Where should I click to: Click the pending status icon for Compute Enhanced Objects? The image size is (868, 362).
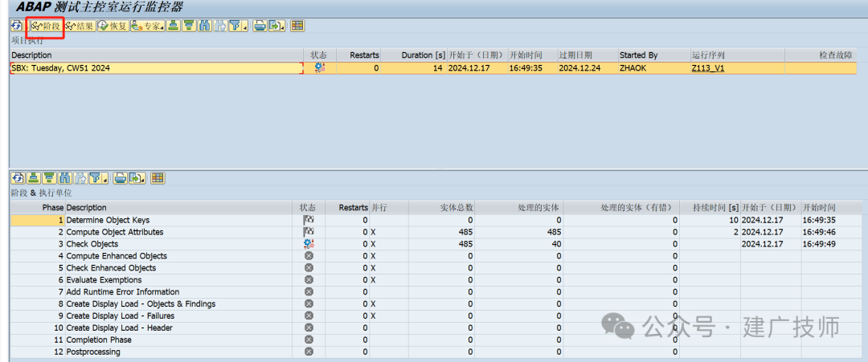point(309,256)
